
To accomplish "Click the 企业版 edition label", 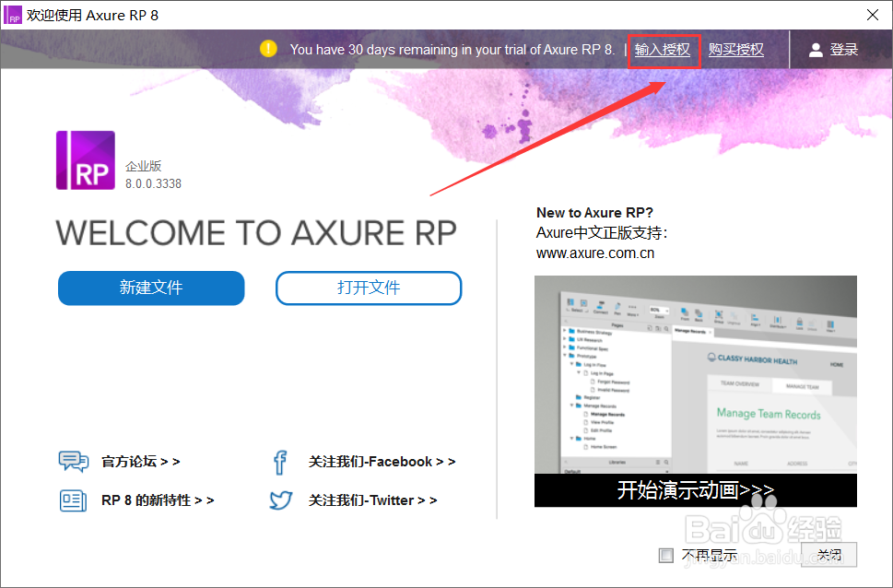I will point(144,166).
